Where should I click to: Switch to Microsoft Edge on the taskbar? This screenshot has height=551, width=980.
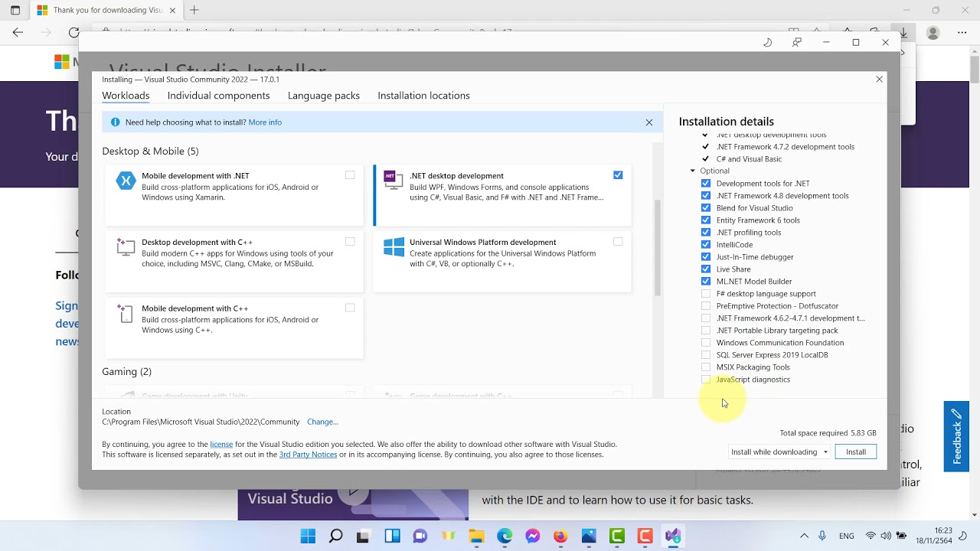click(x=505, y=536)
